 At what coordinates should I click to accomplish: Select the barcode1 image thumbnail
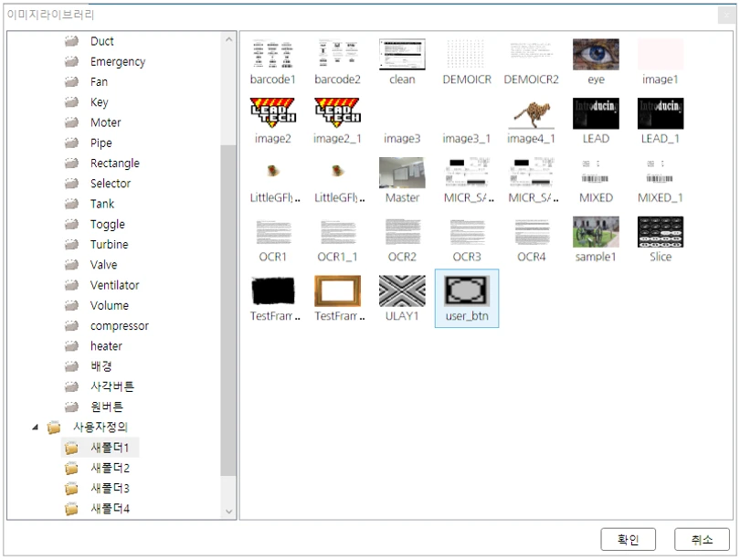pos(273,54)
